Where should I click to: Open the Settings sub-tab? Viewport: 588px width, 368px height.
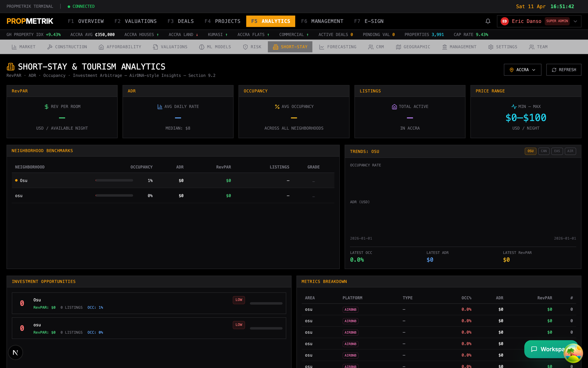pyautogui.click(x=502, y=47)
